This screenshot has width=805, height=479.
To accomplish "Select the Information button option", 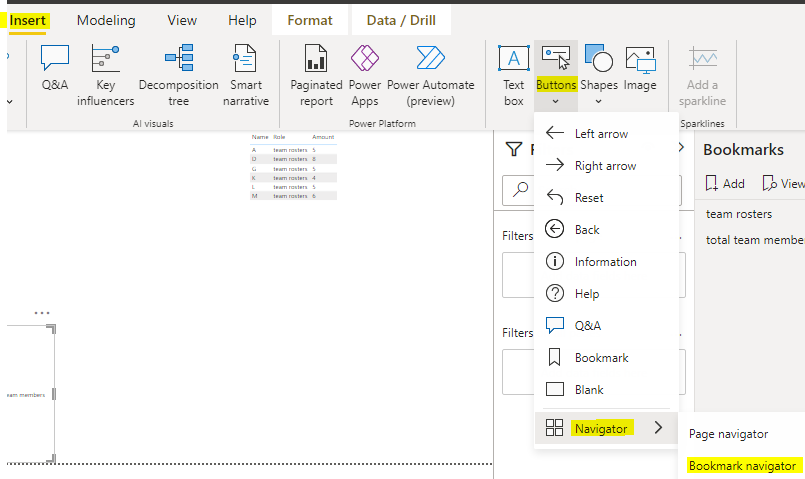I will [606, 261].
